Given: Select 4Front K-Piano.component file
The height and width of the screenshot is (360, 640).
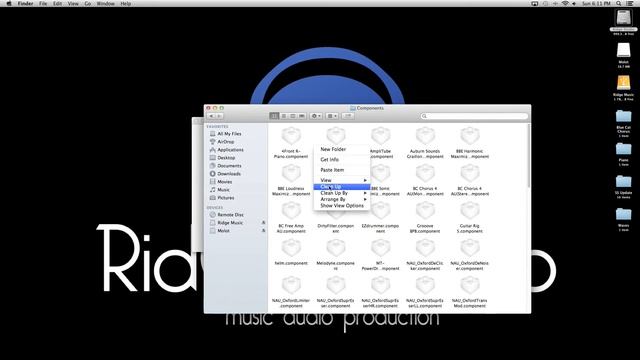Looking at the screenshot, I should [x=291, y=143].
